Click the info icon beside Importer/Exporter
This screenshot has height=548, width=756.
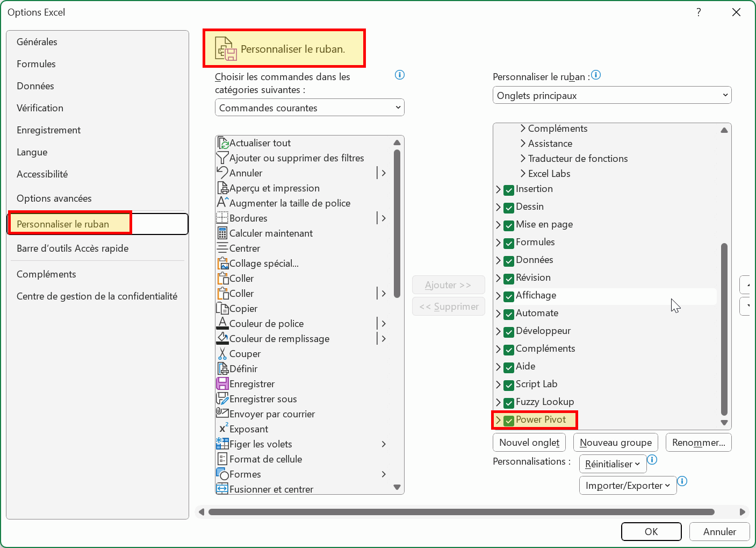pos(682,481)
